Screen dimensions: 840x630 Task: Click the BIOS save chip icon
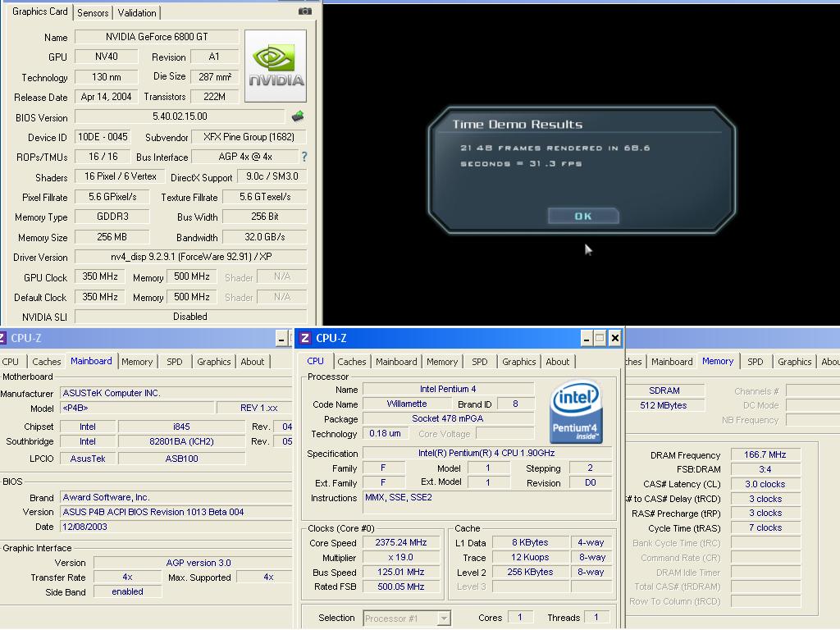pos(298,116)
